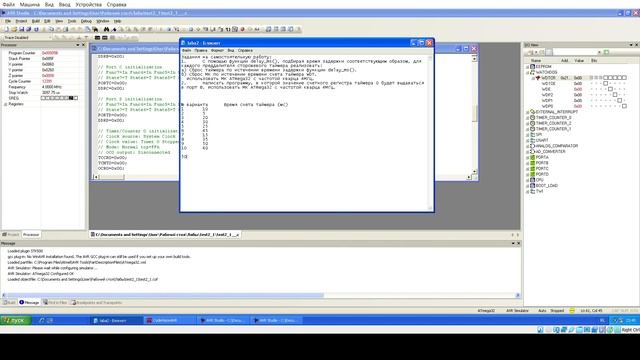Screen dimensions: 640x360
Task: Switch to the Project tab
Action: click(11, 235)
